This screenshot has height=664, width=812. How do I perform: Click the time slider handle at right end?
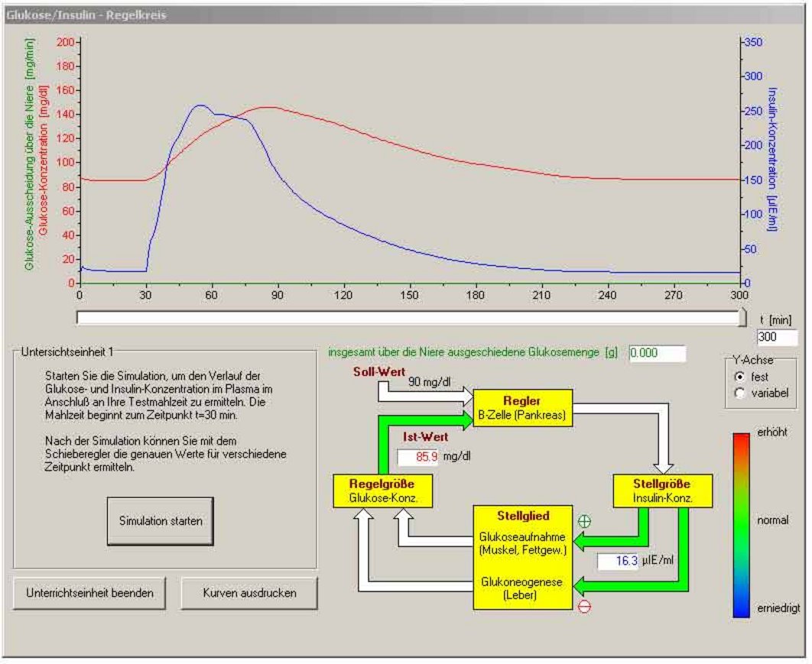(743, 318)
